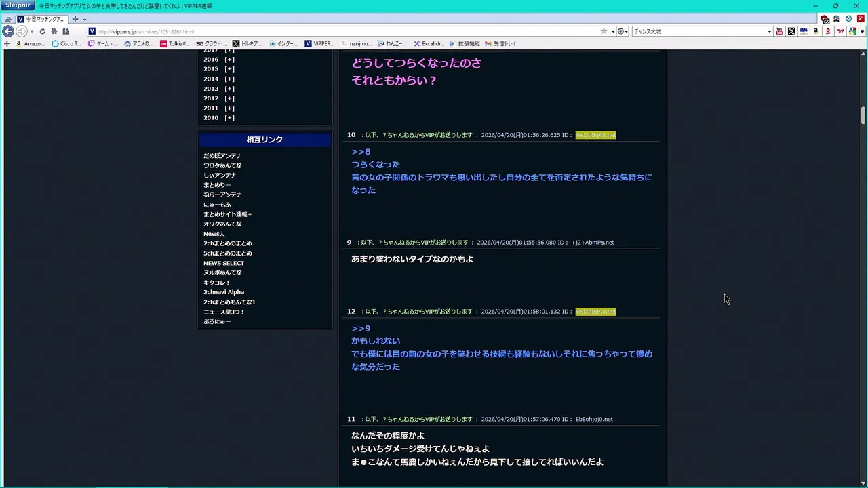The height and width of the screenshot is (488, 868).
Task: Expand the 2013 archive [+]
Action: pyautogui.click(x=229, y=88)
